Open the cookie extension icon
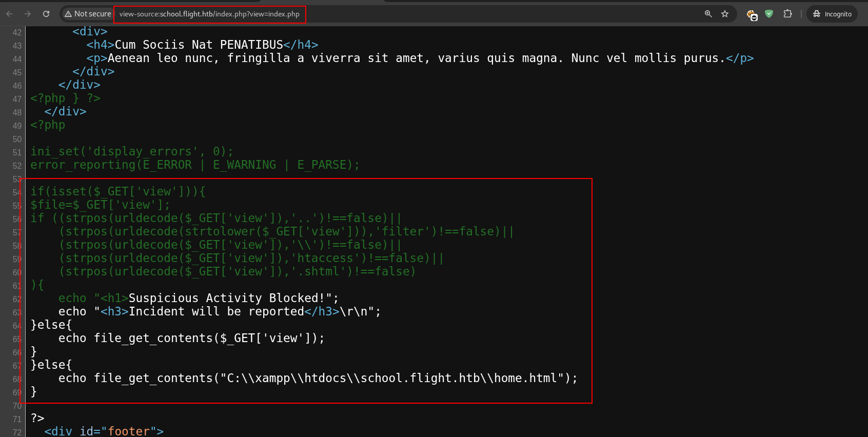Image resolution: width=868 pixels, height=437 pixels. pyautogui.click(x=752, y=14)
